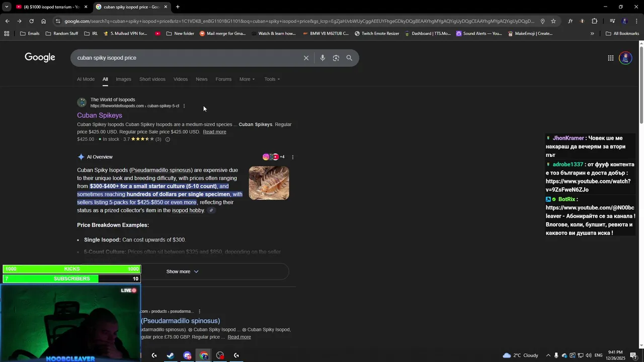Open the Tools dropdown
This screenshot has width=644, height=362.
pyautogui.click(x=272, y=79)
